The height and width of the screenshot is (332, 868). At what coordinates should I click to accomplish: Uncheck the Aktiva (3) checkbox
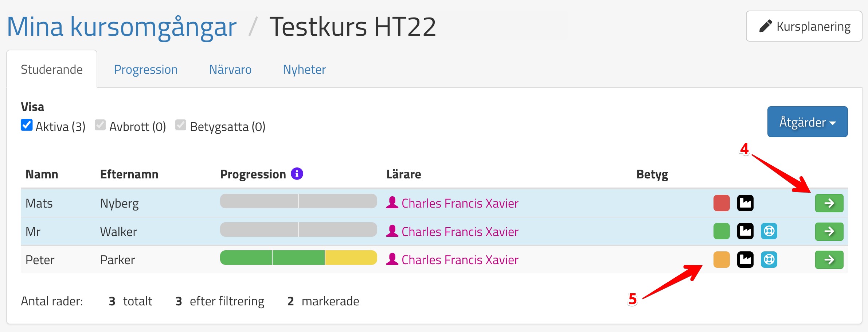(27, 125)
